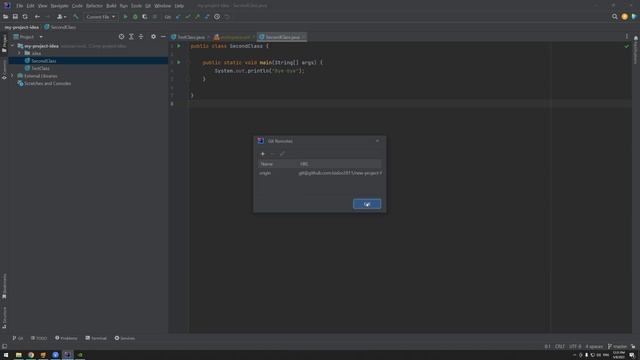Click the Name column header in Git Remotes
Image resolution: width=640 pixels, height=360 pixels.
coord(278,164)
